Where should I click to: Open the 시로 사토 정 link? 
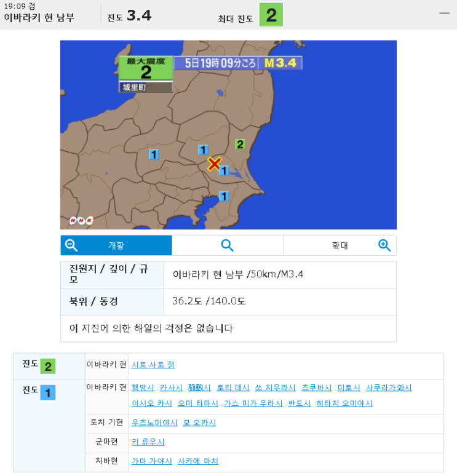(x=153, y=365)
